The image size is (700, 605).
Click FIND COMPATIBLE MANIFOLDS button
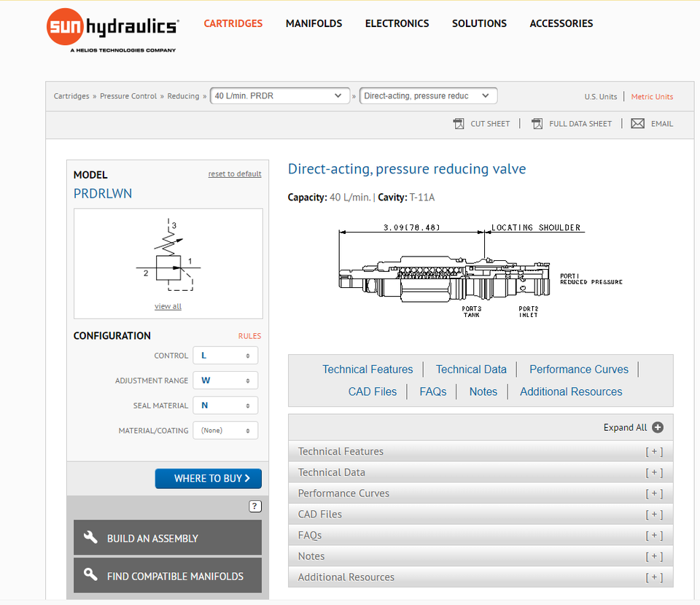[168, 576]
